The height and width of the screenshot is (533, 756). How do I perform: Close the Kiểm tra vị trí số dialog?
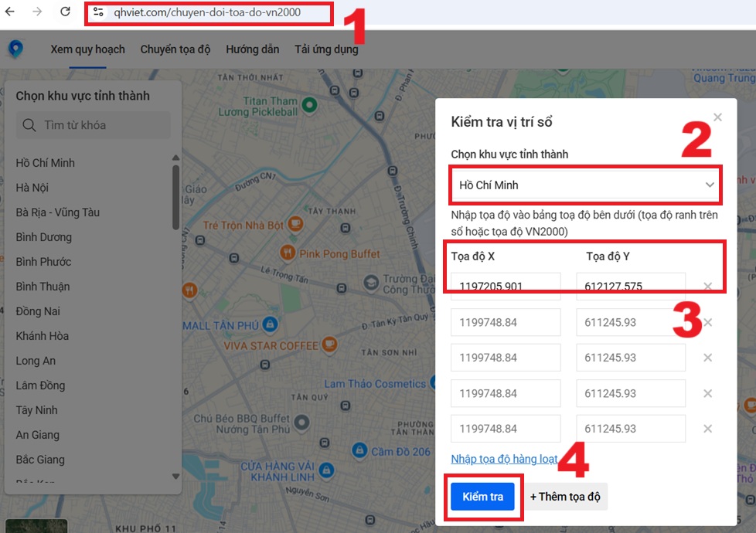point(717,117)
